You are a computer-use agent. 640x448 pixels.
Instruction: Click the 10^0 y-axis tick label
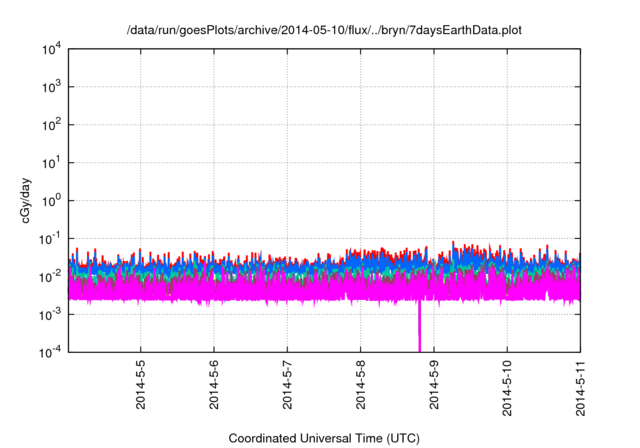(x=51, y=201)
